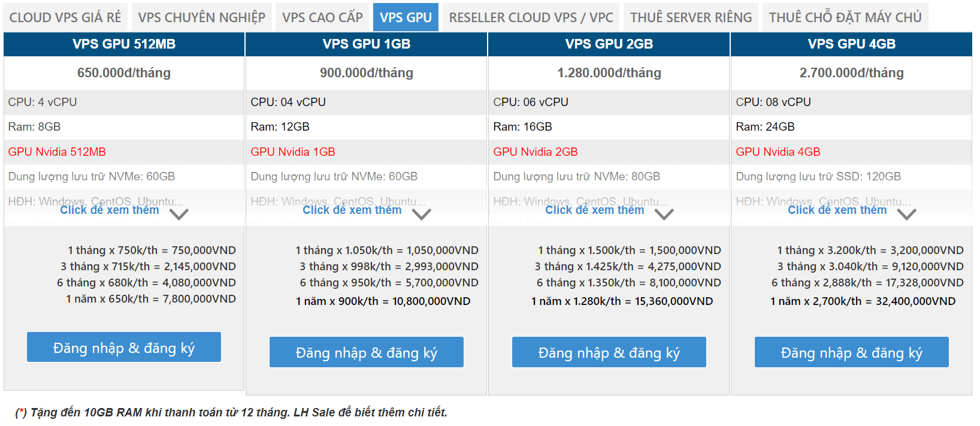Click 'Ram: 8GB' row
This screenshot has width=980, height=426.
point(124,127)
